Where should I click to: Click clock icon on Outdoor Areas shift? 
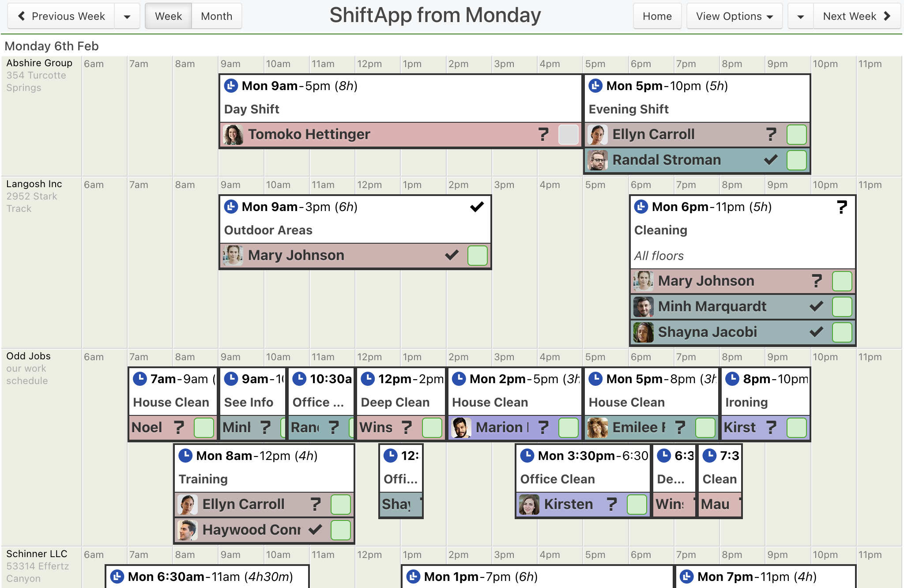coord(231,207)
